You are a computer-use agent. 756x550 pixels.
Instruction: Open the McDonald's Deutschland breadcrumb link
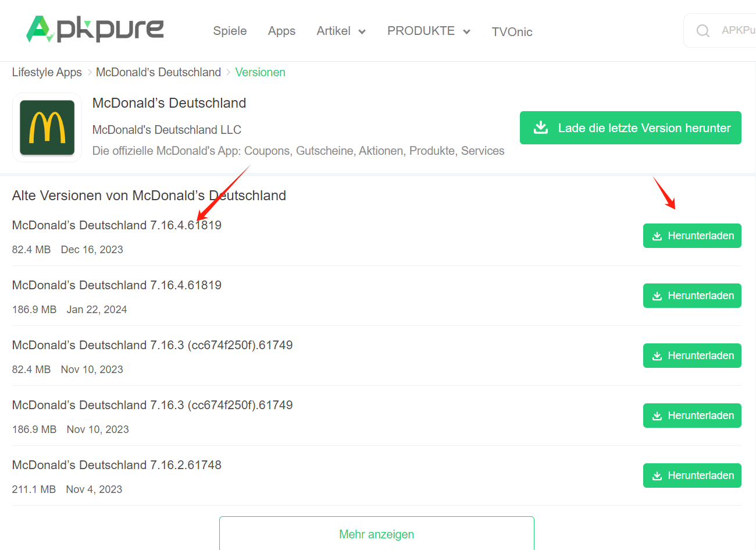(x=158, y=72)
